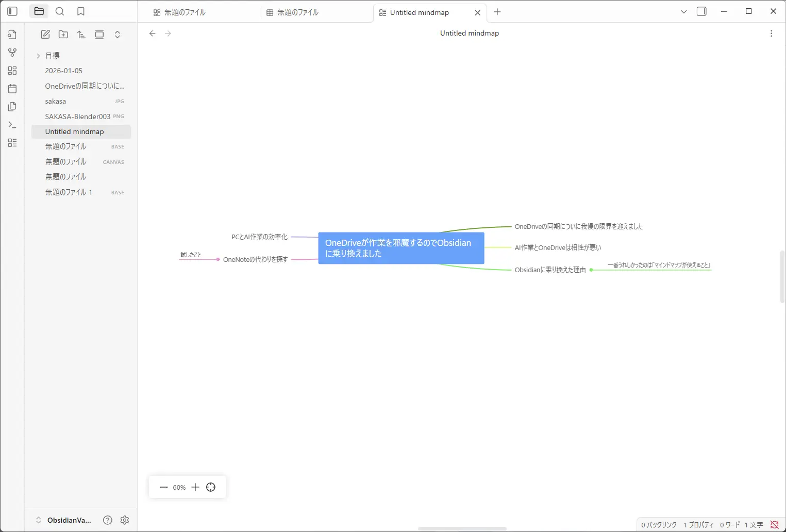786x532 pixels.
Task: Open the bookmarks panel
Action: 81,11
